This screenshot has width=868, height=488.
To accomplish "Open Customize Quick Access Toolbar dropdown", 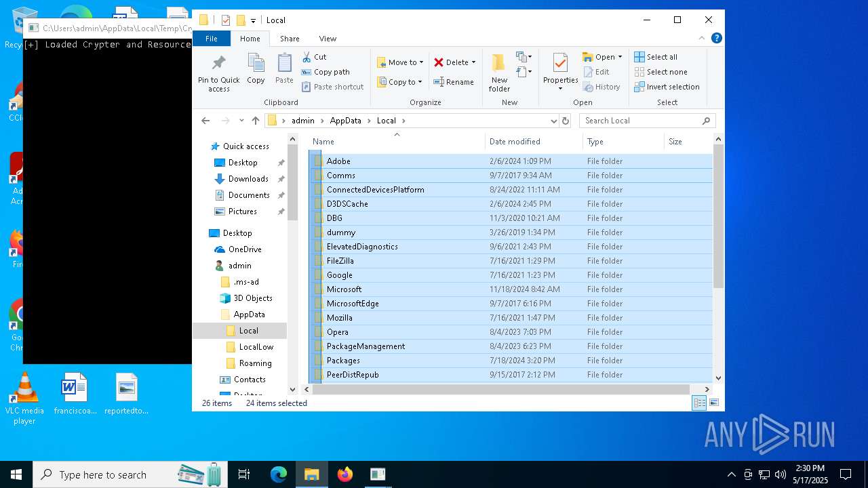I will (x=253, y=21).
